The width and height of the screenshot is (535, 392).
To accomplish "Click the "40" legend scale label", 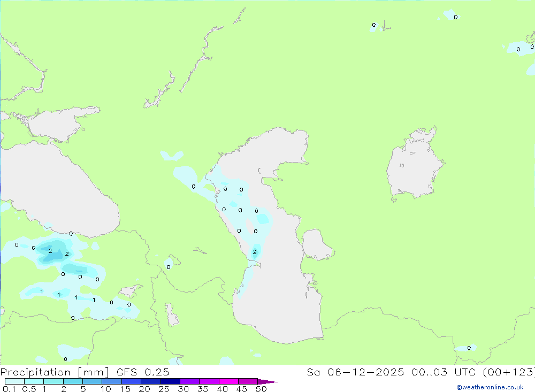I will pos(222,389).
